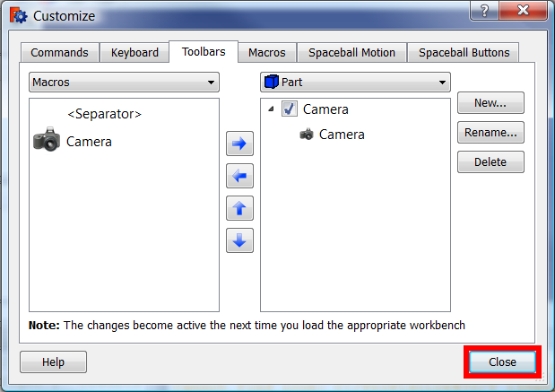Click the New... toolbar button

click(x=490, y=102)
